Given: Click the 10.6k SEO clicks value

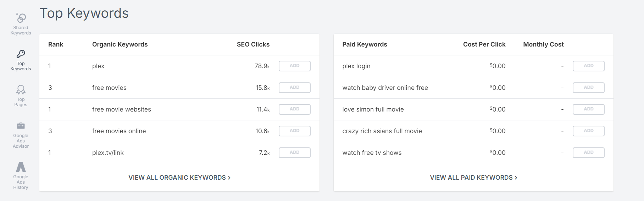Looking at the screenshot, I should 262,131.
